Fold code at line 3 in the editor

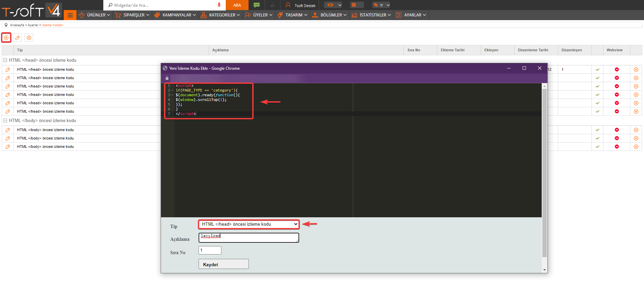[172, 95]
